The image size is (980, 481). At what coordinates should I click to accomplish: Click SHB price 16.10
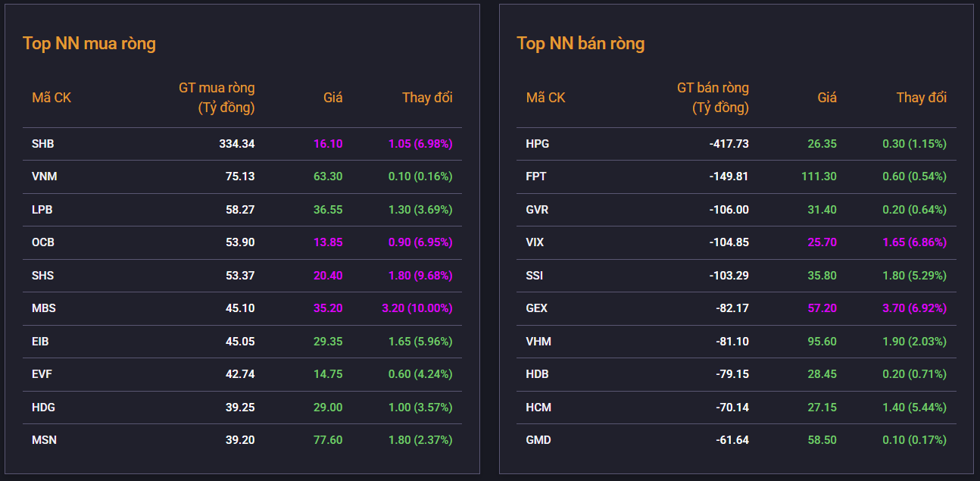click(x=328, y=143)
